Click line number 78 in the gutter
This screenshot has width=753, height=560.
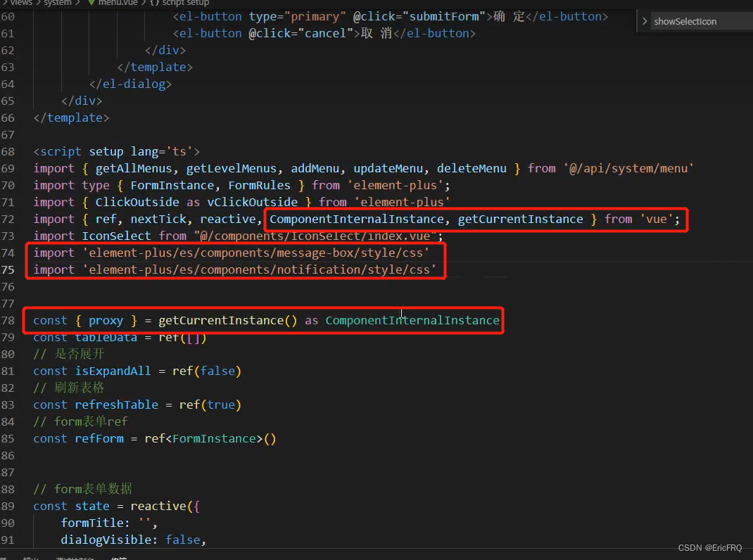point(8,320)
